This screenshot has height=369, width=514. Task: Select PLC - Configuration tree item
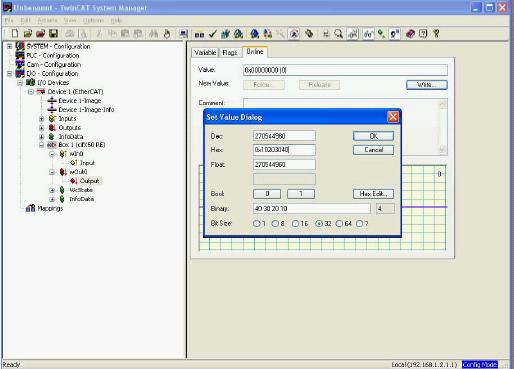tap(53, 55)
